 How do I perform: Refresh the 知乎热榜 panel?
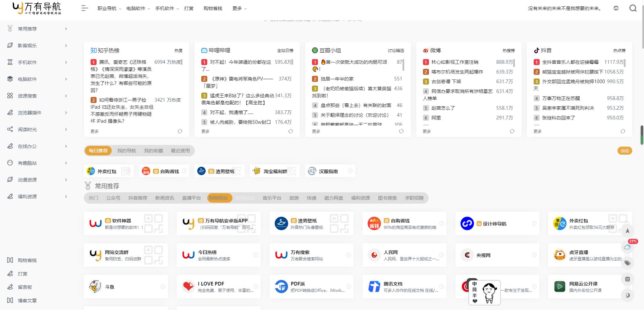pyautogui.click(x=180, y=131)
